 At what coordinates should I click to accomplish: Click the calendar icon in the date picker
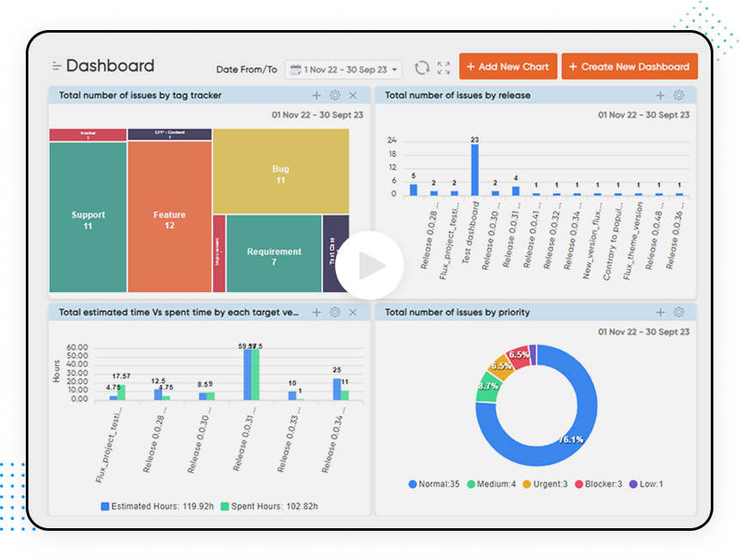[x=297, y=69]
